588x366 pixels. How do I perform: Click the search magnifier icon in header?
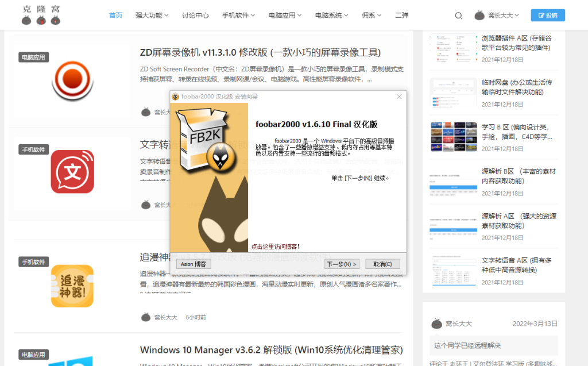(x=458, y=16)
